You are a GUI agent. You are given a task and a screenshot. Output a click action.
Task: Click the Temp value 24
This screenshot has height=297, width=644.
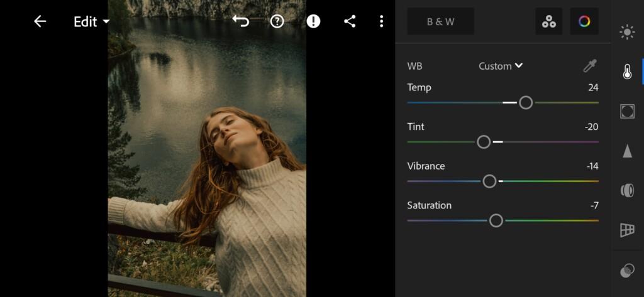tap(593, 87)
